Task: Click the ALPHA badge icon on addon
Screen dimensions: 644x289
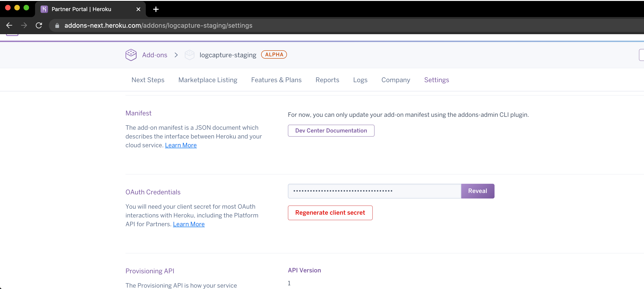Action: click(274, 54)
